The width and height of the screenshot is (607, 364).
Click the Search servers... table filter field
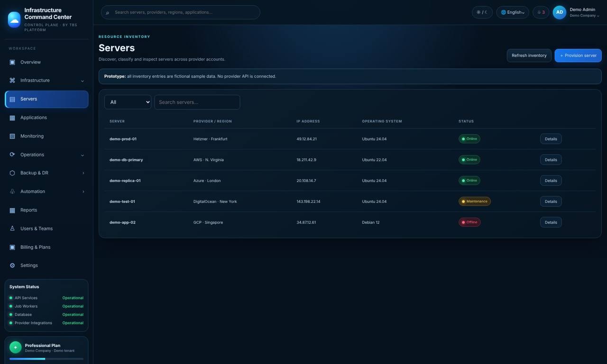coord(197,102)
